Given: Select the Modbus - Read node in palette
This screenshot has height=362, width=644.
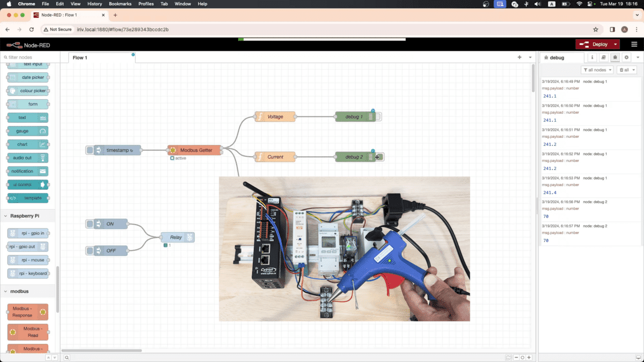Looking at the screenshot, I should [x=27, y=332].
